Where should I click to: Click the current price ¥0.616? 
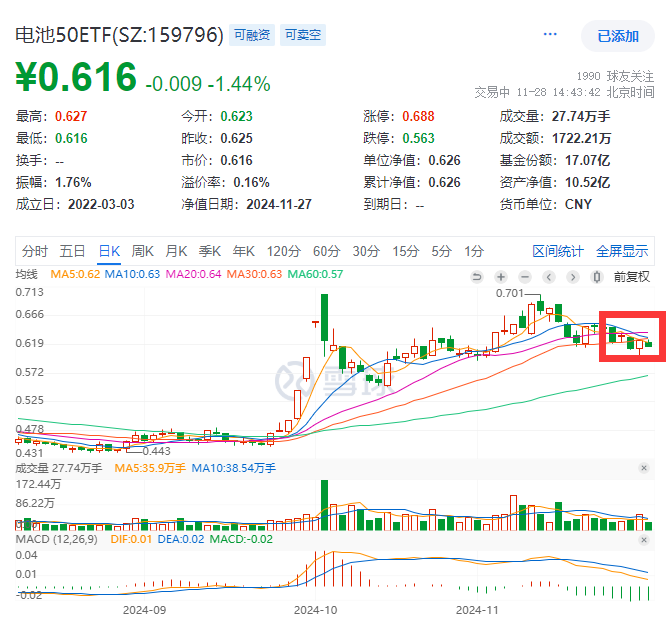[76, 77]
